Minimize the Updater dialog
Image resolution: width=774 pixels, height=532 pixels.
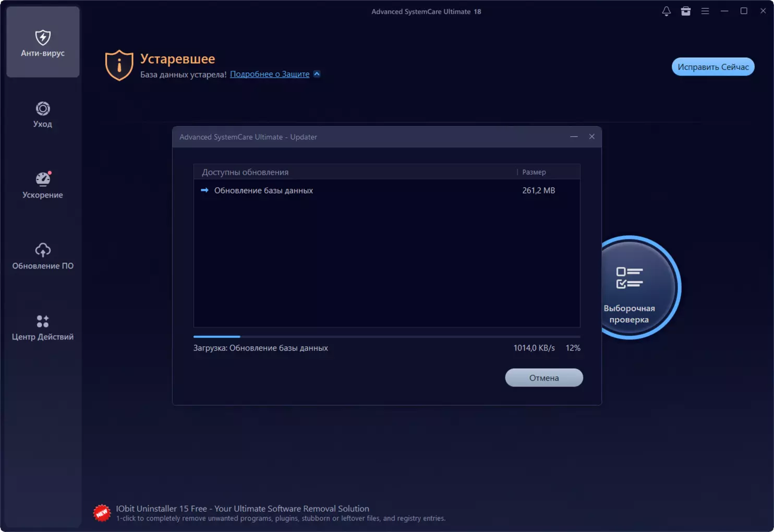click(574, 137)
